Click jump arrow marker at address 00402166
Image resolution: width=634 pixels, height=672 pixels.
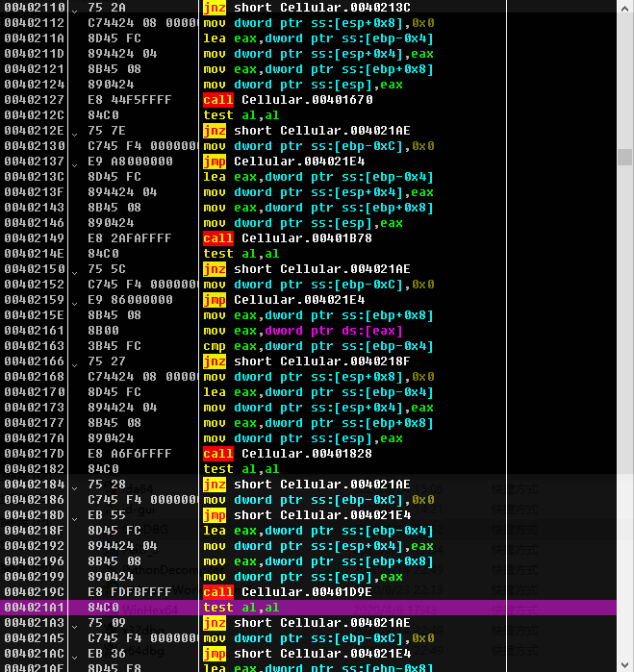[x=75, y=364]
